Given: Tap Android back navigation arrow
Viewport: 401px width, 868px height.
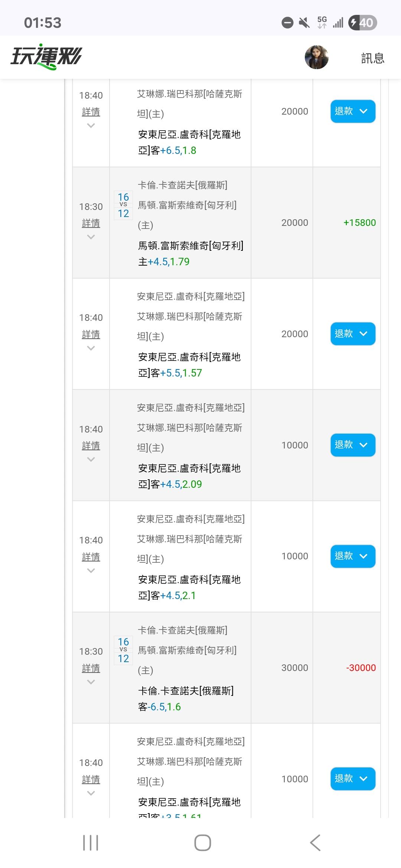Looking at the screenshot, I should point(315,843).
